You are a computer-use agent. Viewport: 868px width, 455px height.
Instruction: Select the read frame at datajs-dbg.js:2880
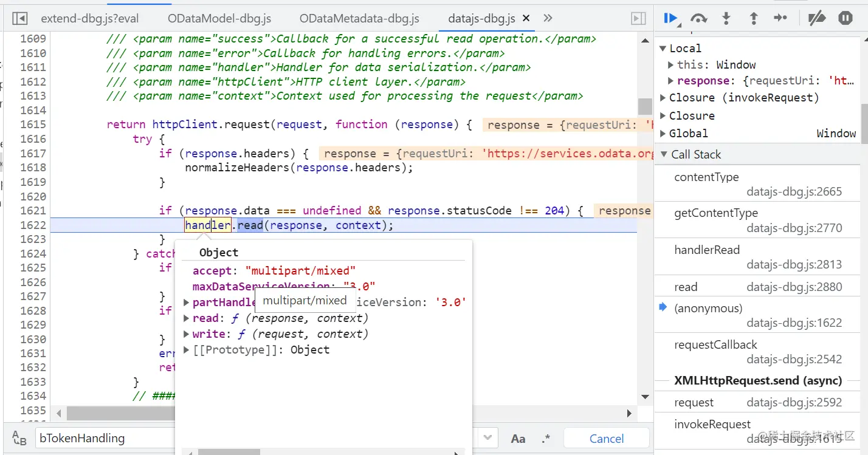pos(757,287)
